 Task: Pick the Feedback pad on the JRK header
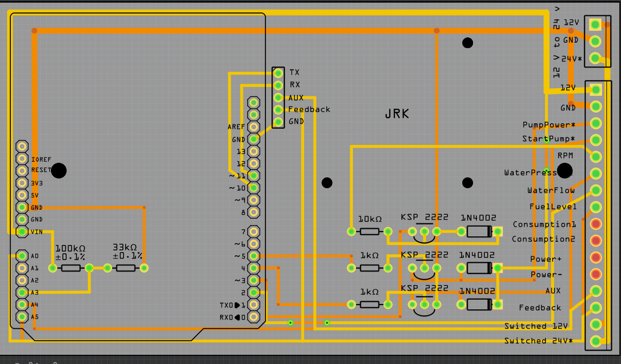(278, 110)
